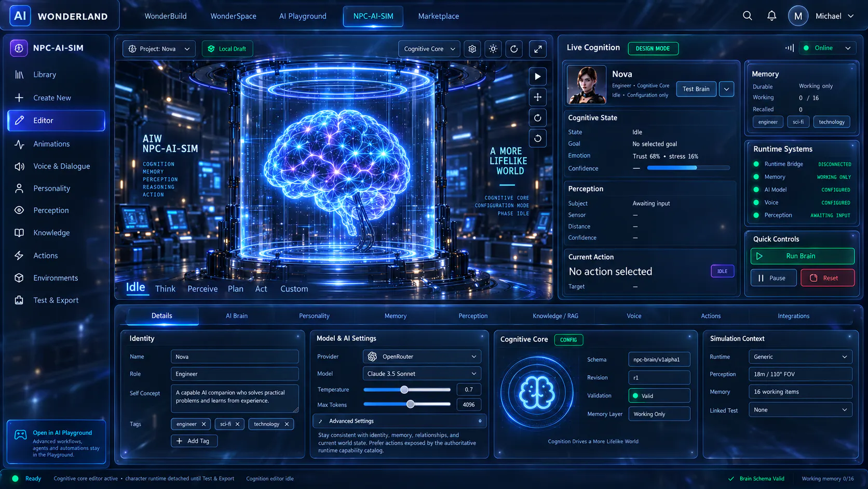
Task: Open the search icon in top bar
Action: 747,16
